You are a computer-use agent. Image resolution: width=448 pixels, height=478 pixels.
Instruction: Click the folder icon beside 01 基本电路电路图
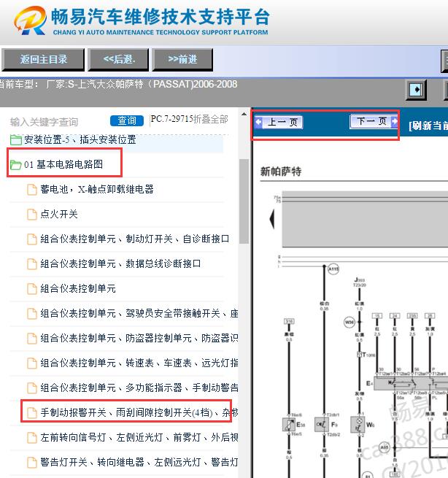[15, 165]
